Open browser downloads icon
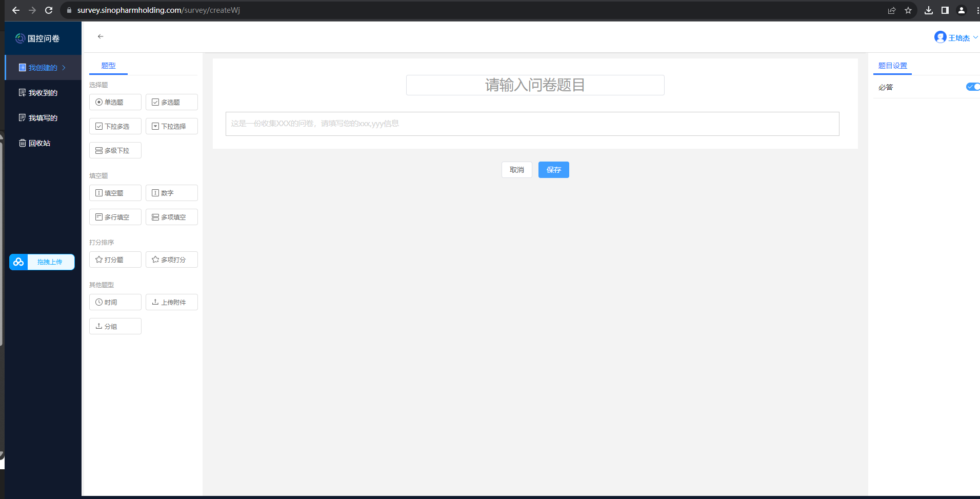Screen dimensions: 980x499 929,10
